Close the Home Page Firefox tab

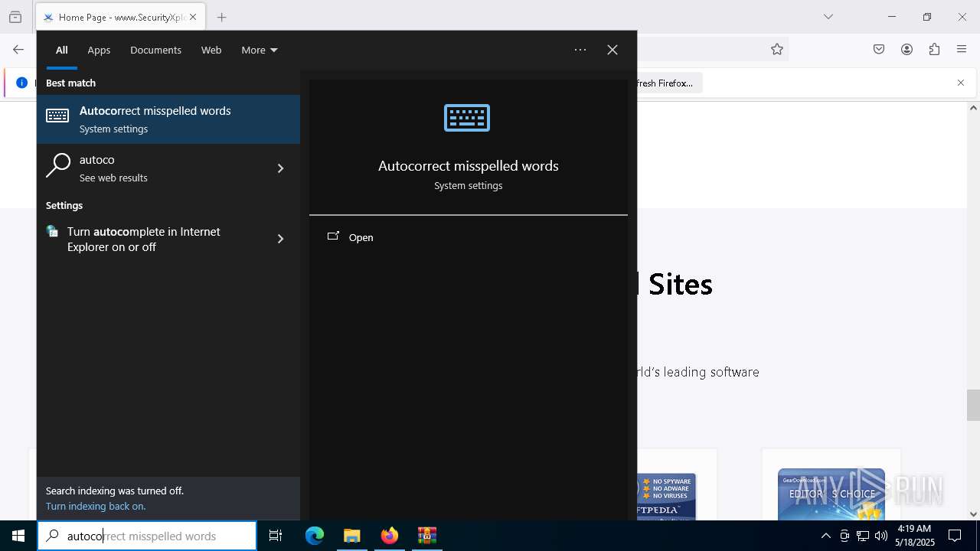(x=193, y=17)
